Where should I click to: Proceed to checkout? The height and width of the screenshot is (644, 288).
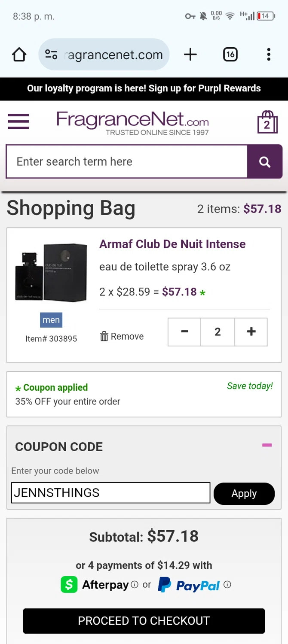tap(144, 621)
